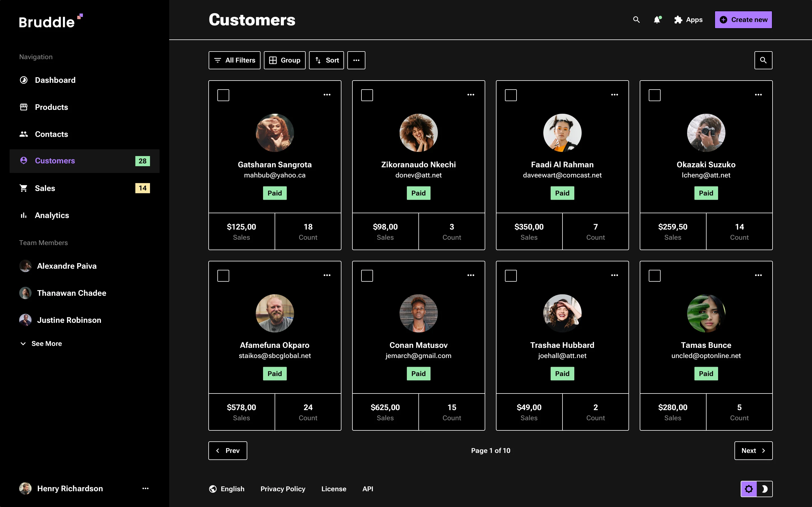Click the Create new button

tap(743, 19)
